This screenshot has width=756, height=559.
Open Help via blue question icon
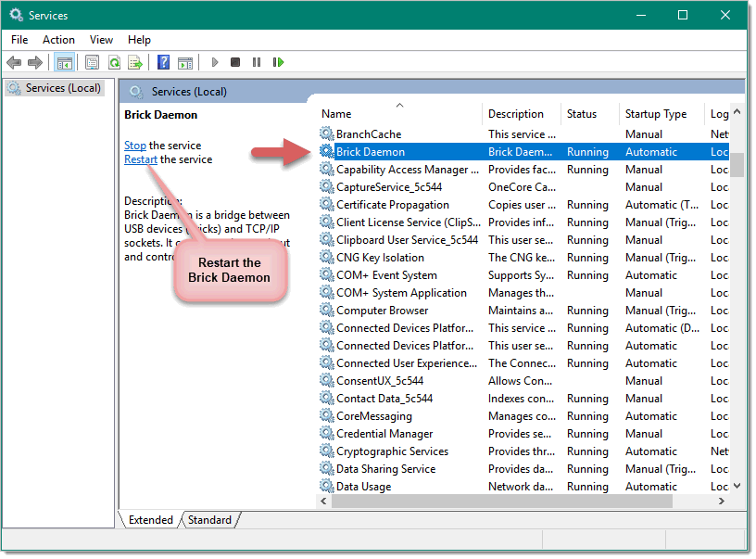click(163, 62)
